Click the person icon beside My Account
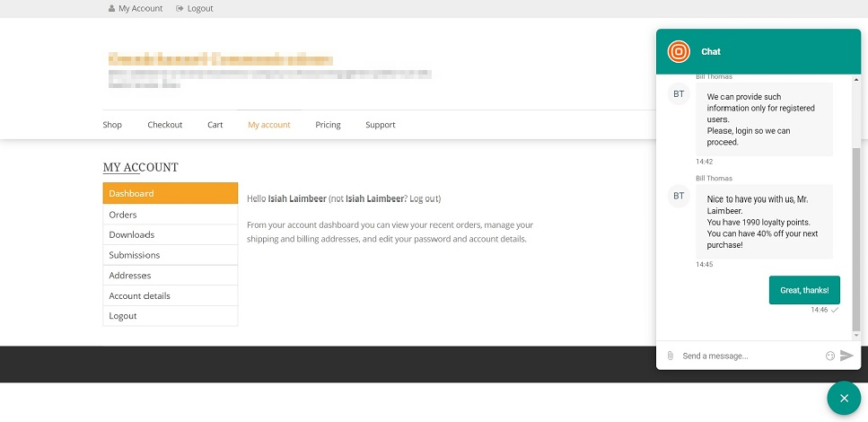This screenshot has width=868, height=422. 112,9
